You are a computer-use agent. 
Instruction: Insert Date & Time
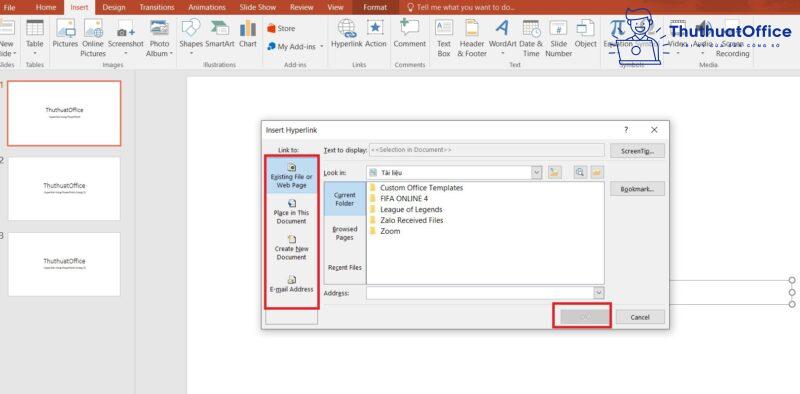click(x=531, y=38)
